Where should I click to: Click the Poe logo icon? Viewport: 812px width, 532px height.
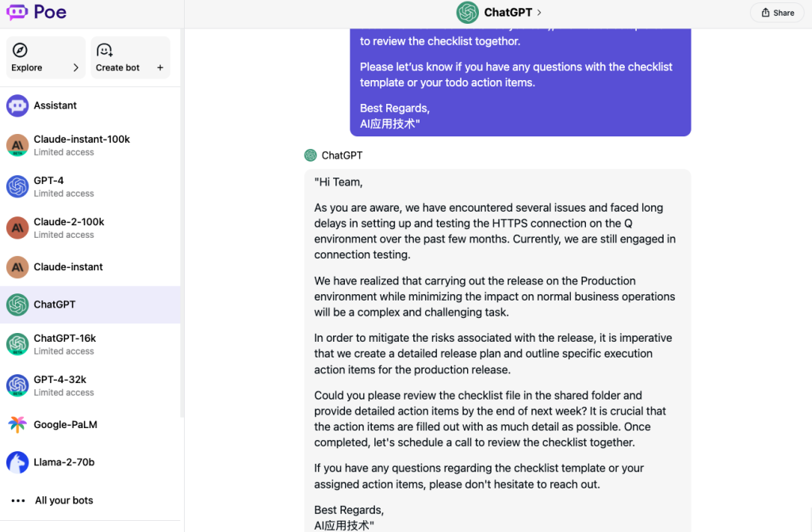[17, 13]
